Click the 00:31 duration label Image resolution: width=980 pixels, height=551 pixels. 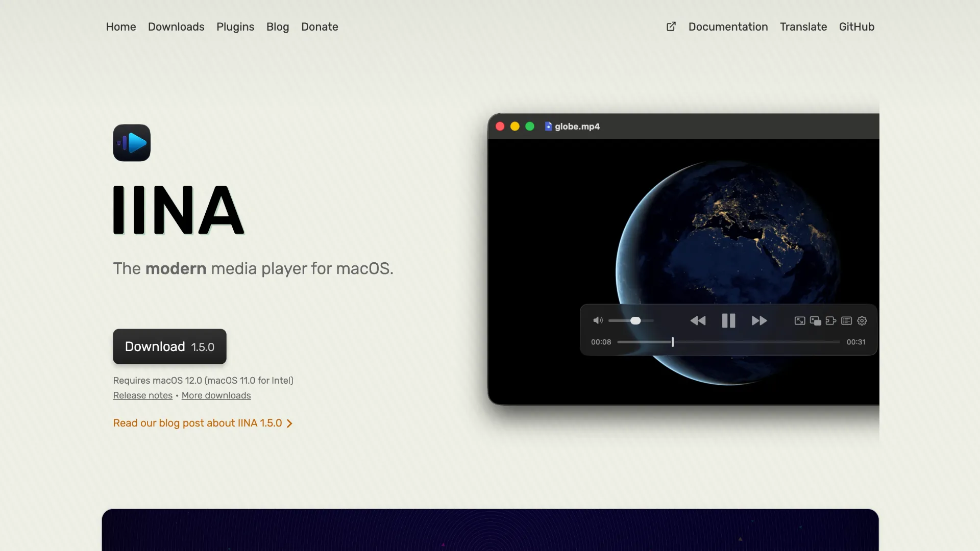coord(856,342)
